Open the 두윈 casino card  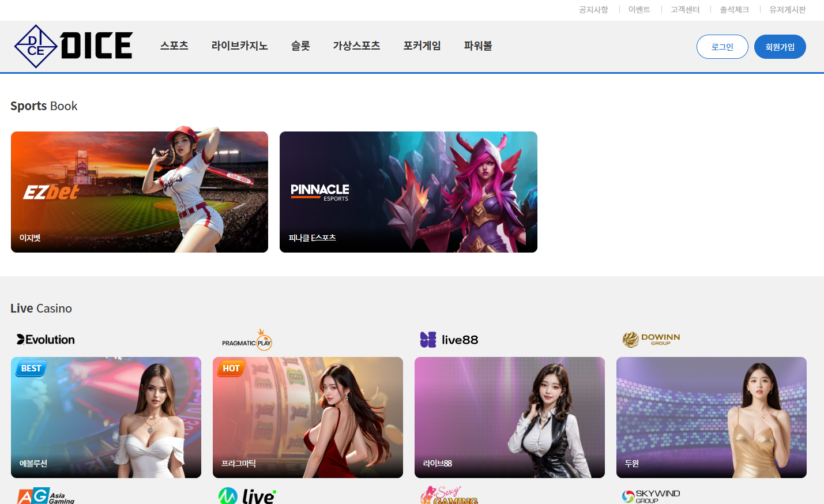pyautogui.click(x=712, y=418)
